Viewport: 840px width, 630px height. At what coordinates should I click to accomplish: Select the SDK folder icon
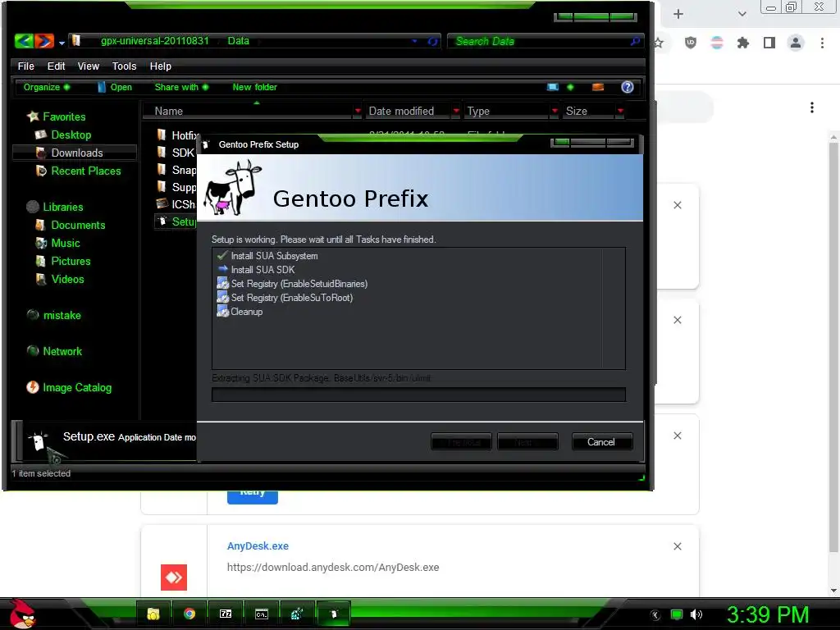pos(162,152)
